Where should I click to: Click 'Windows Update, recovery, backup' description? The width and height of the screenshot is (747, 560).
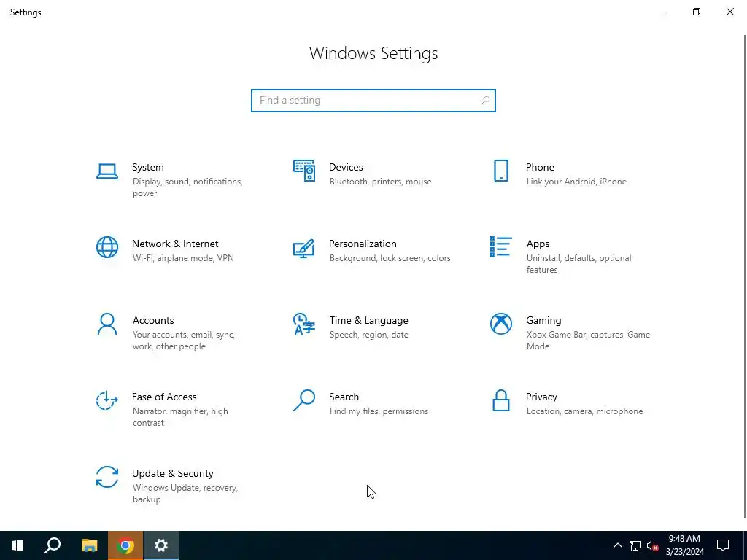click(x=185, y=494)
